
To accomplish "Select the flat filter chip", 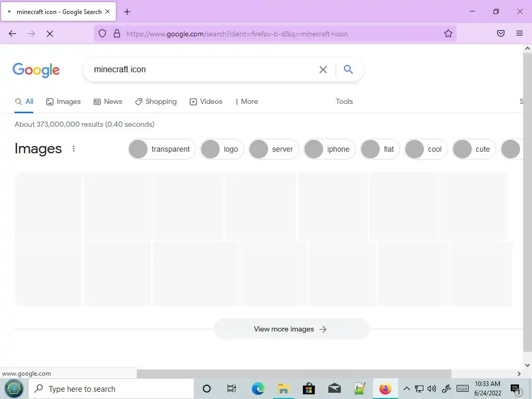I will point(380,149).
